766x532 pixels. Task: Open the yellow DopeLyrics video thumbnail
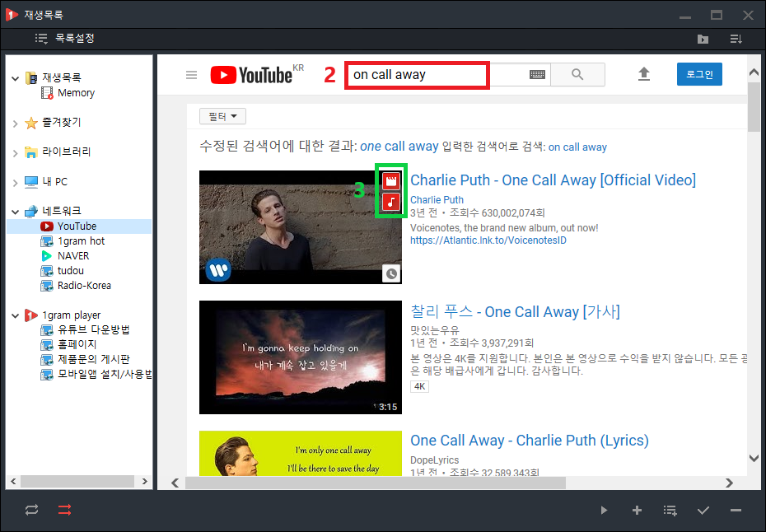point(301,453)
